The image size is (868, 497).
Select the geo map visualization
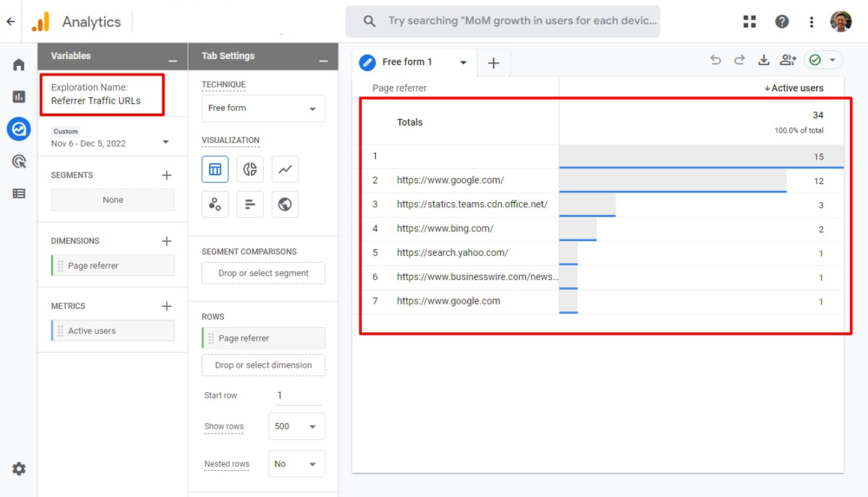tap(285, 204)
